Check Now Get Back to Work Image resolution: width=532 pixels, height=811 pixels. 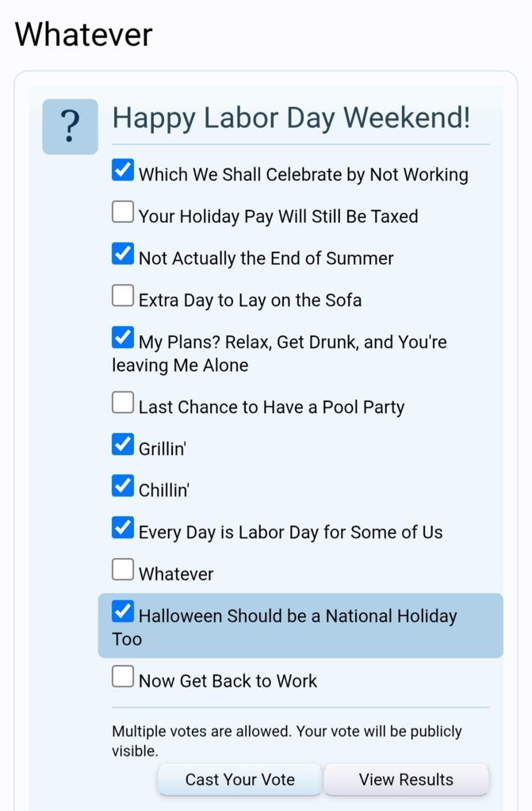point(123,676)
